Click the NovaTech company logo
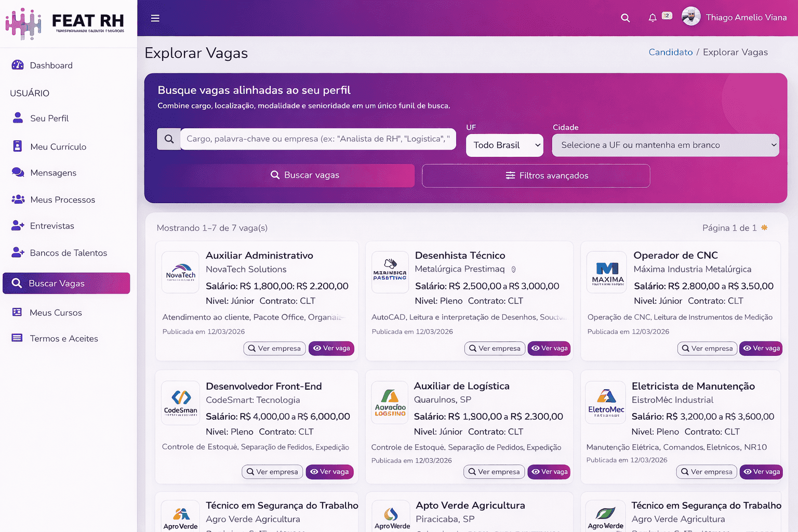The height and width of the screenshot is (532, 798). [180, 272]
